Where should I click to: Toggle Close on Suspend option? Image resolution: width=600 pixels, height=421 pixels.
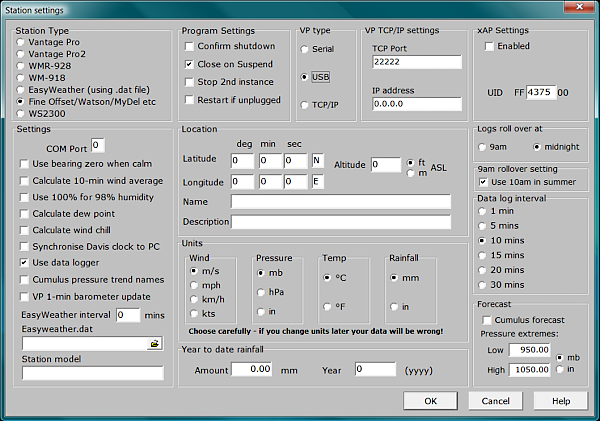pos(190,64)
